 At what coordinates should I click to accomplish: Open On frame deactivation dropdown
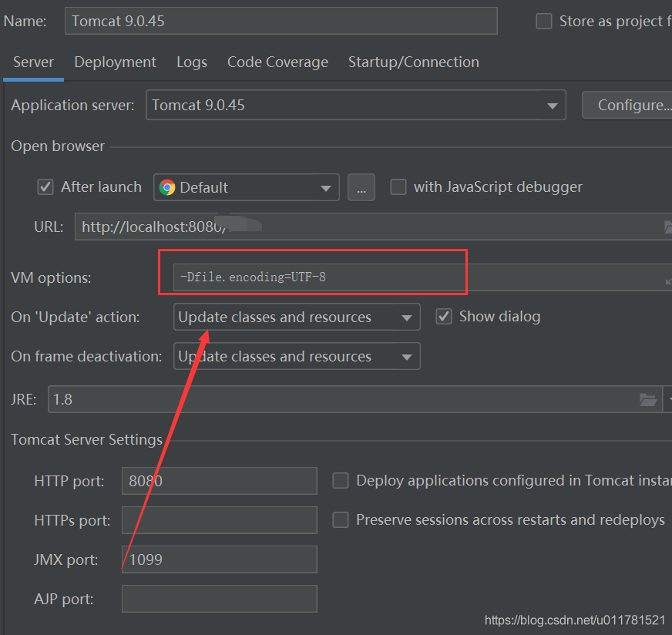coord(297,356)
